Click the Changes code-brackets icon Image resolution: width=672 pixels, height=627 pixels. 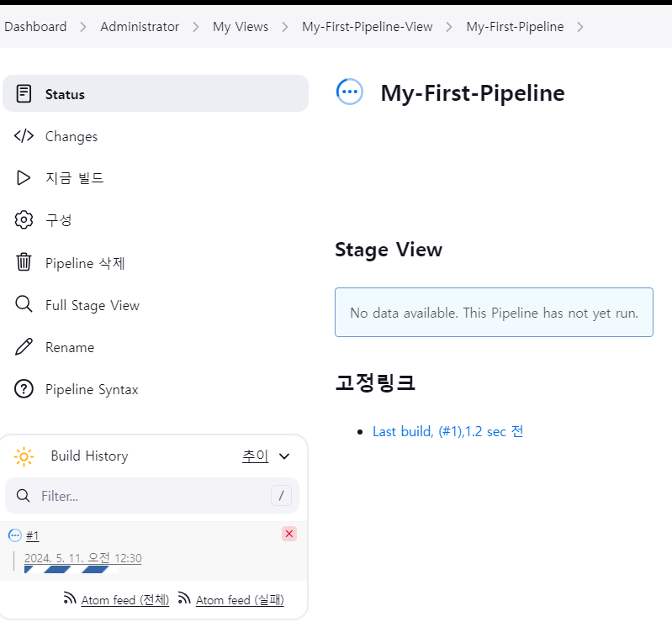pos(24,136)
